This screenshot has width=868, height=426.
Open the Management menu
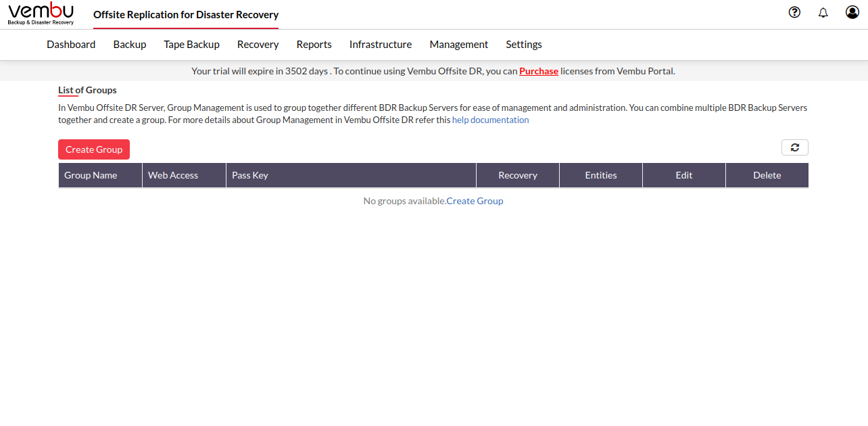point(458,45)
